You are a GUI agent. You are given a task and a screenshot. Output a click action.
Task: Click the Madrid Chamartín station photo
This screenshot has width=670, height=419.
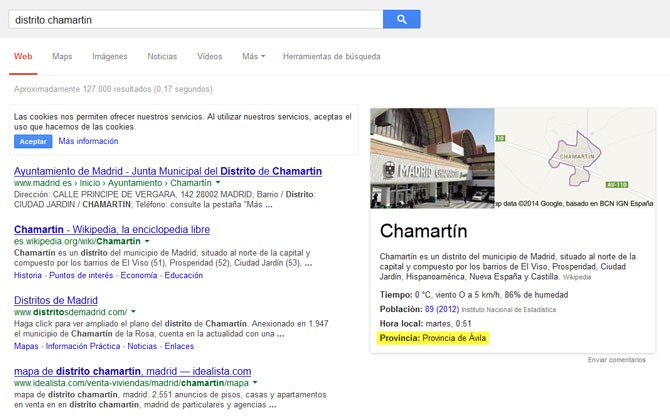(x=432, y=159)
